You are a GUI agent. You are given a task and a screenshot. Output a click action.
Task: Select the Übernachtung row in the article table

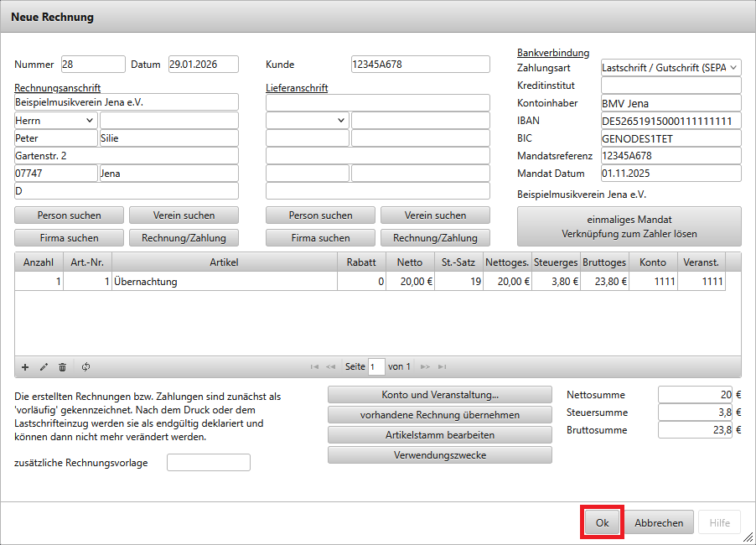(224, 282)
